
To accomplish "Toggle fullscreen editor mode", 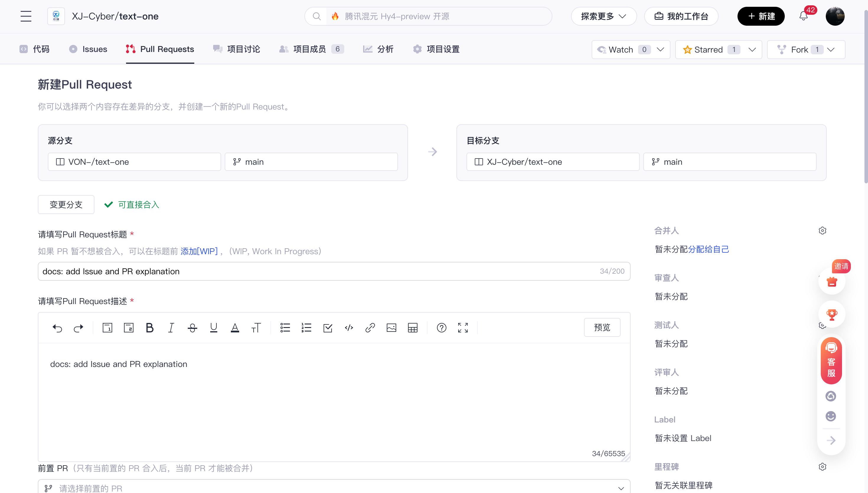I will (463, 328).
